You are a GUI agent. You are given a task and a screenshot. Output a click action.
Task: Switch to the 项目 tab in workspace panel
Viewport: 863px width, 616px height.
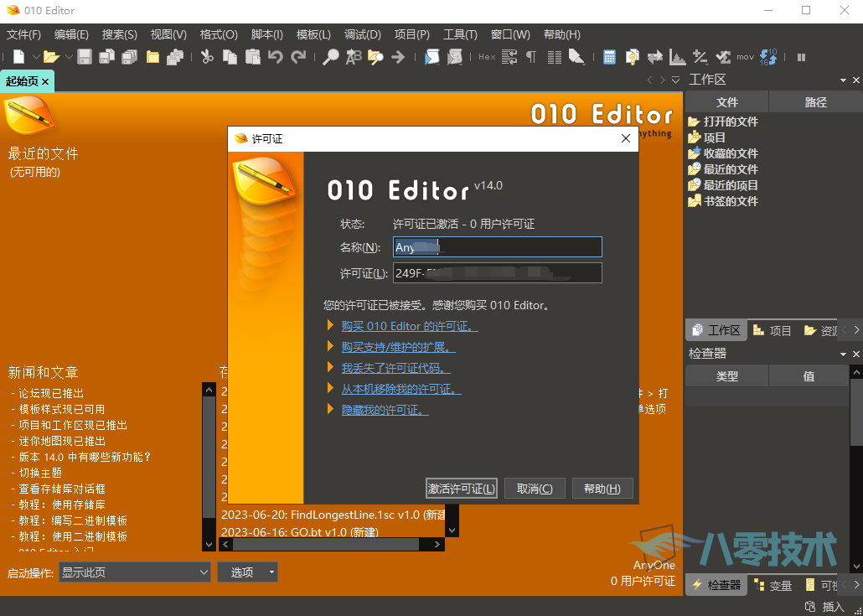click(772, 330)
